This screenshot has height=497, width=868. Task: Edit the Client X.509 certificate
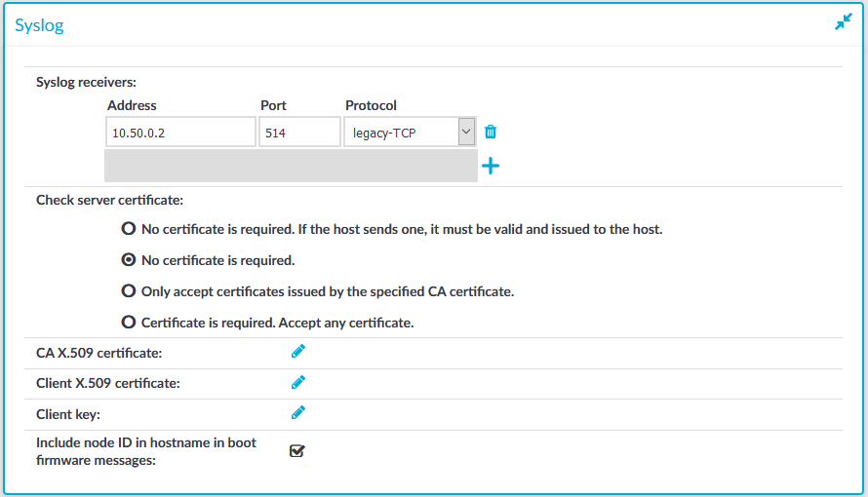[x=297, y=383]
